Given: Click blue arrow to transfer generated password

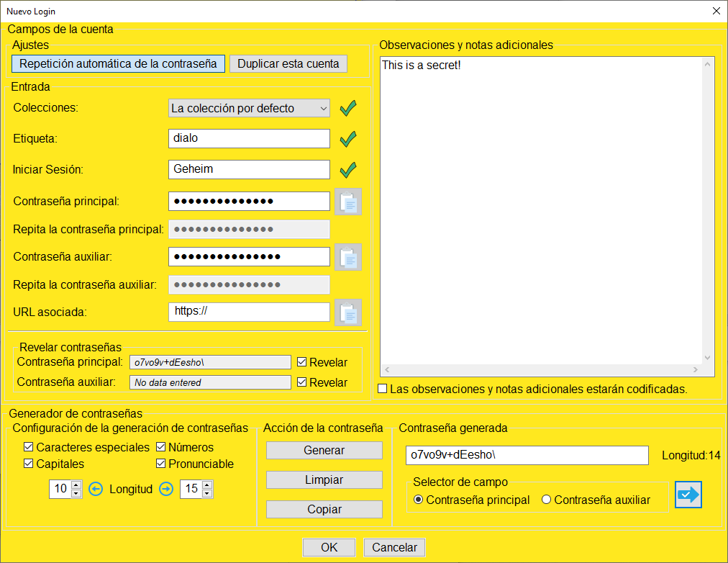Looking at the screenshot, I should tap(688, 495).
